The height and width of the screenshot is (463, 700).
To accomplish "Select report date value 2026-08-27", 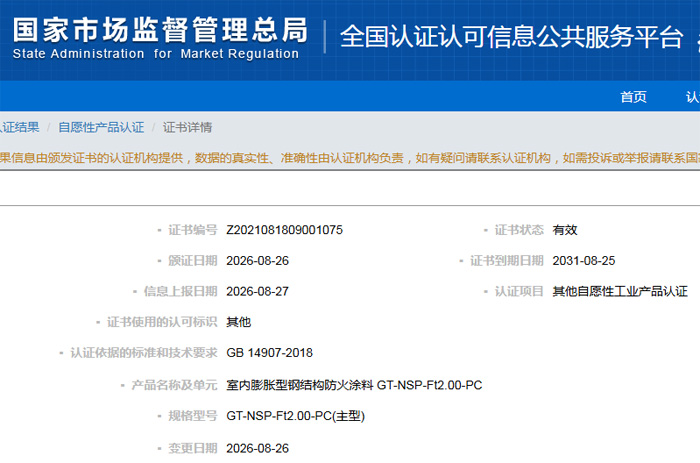I will 258,292.
